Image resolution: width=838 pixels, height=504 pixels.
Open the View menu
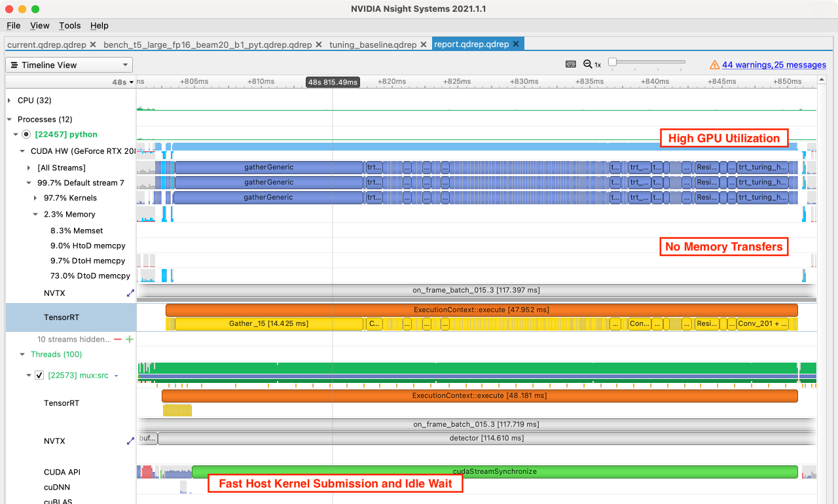[x=40, y=26]
